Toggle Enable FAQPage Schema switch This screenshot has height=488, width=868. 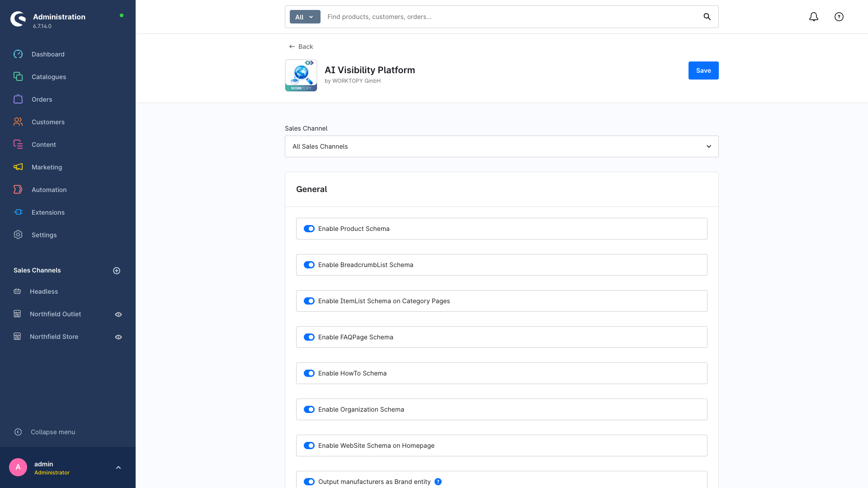[x=309, y=337]
